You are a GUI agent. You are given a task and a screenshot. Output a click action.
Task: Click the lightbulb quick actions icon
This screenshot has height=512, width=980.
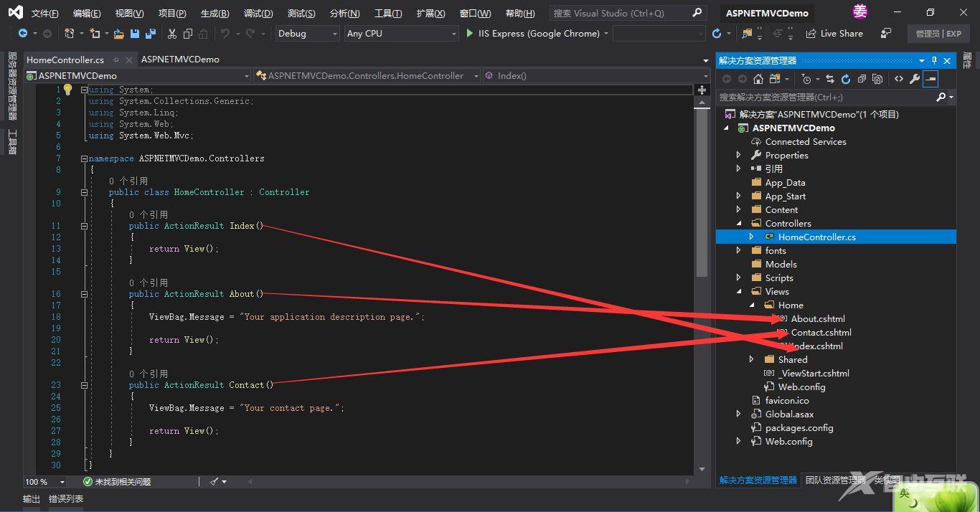68,90
